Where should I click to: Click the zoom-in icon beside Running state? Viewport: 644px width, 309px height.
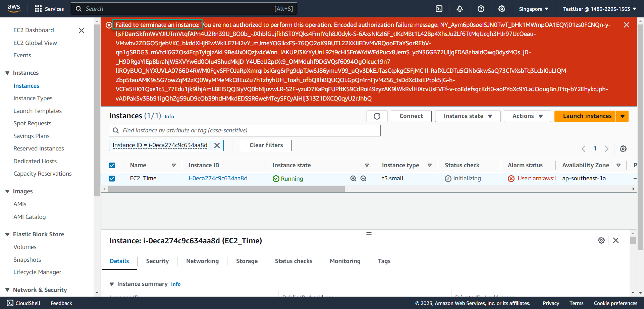point(353,179)
